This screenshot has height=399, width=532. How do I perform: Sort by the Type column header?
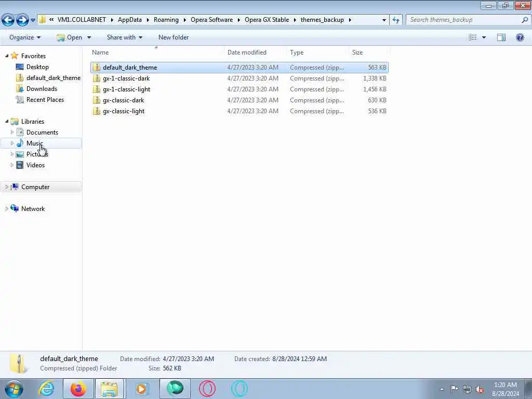pyautogui.click(x=297, y=52)
